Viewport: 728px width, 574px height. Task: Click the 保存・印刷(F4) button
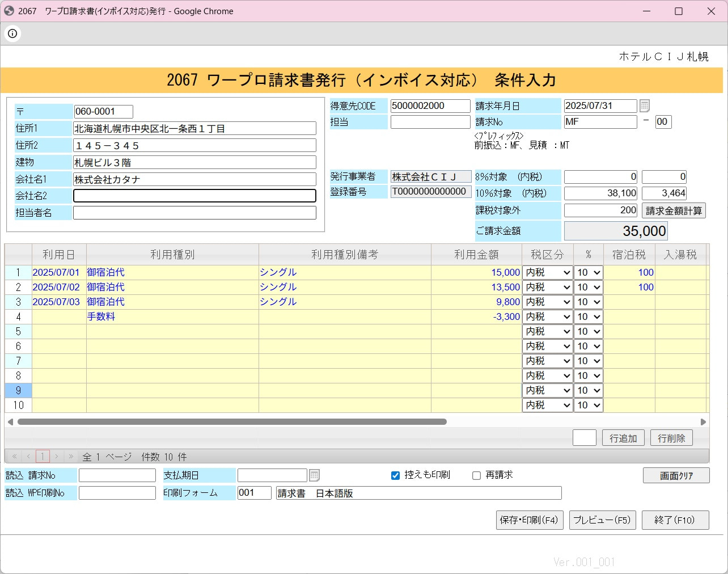[530, 520]
